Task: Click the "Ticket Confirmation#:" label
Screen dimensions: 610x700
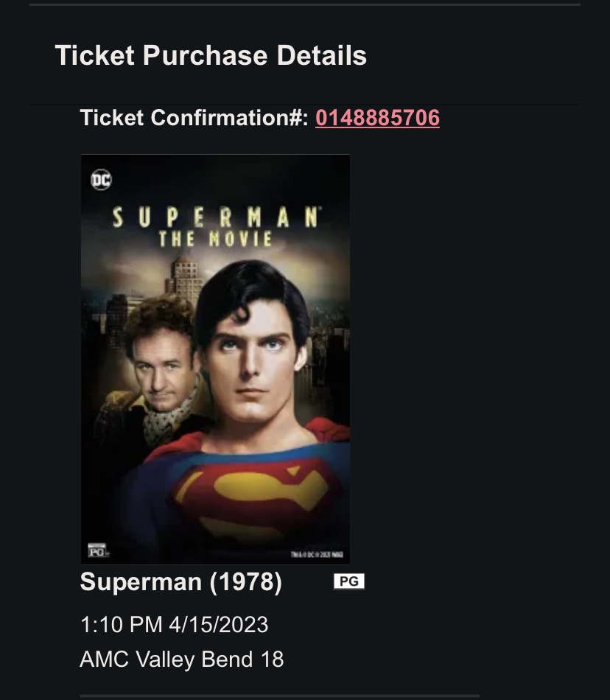Action: click(194, 118)
